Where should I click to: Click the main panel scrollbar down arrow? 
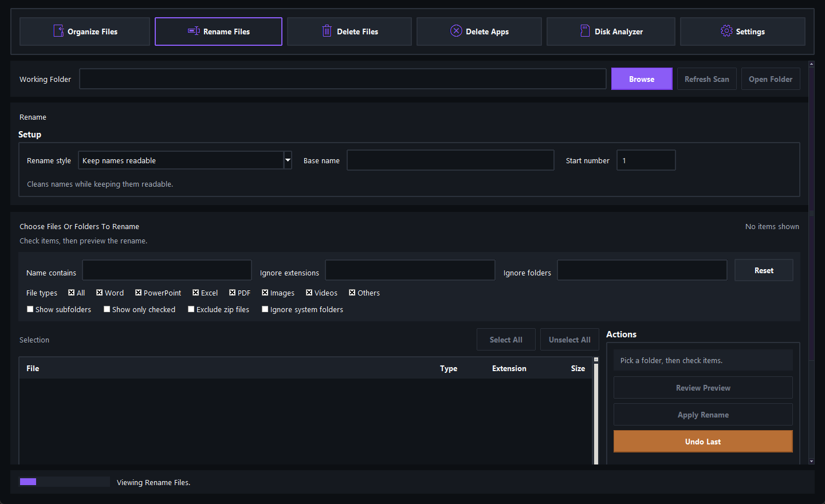pos(811,461)
